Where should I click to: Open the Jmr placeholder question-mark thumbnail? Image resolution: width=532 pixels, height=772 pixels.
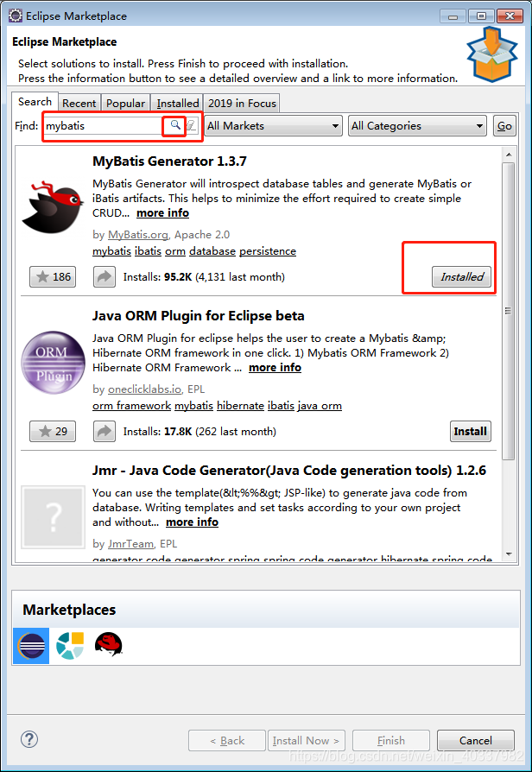[53, 517]
